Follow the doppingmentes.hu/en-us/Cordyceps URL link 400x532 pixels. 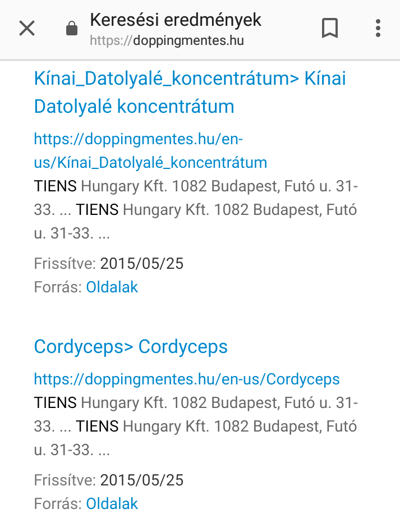pyautogui.click(x=187, y=379)
